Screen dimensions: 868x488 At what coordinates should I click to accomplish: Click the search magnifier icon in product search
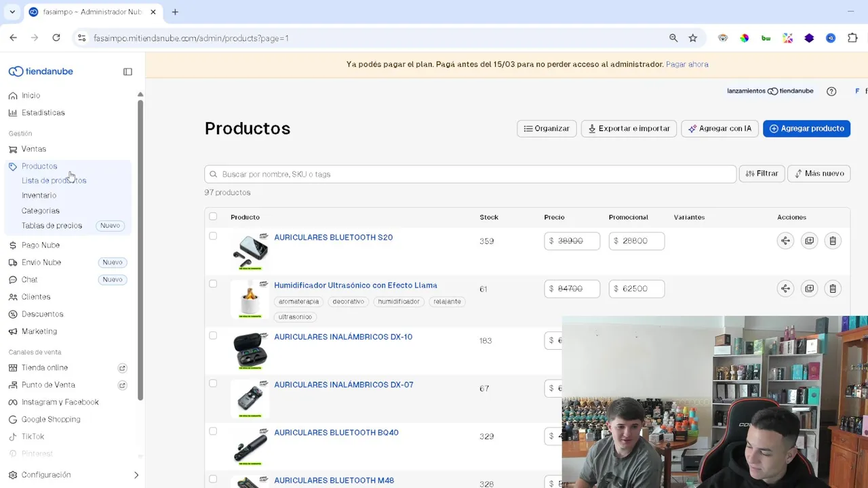pos(213,174)
